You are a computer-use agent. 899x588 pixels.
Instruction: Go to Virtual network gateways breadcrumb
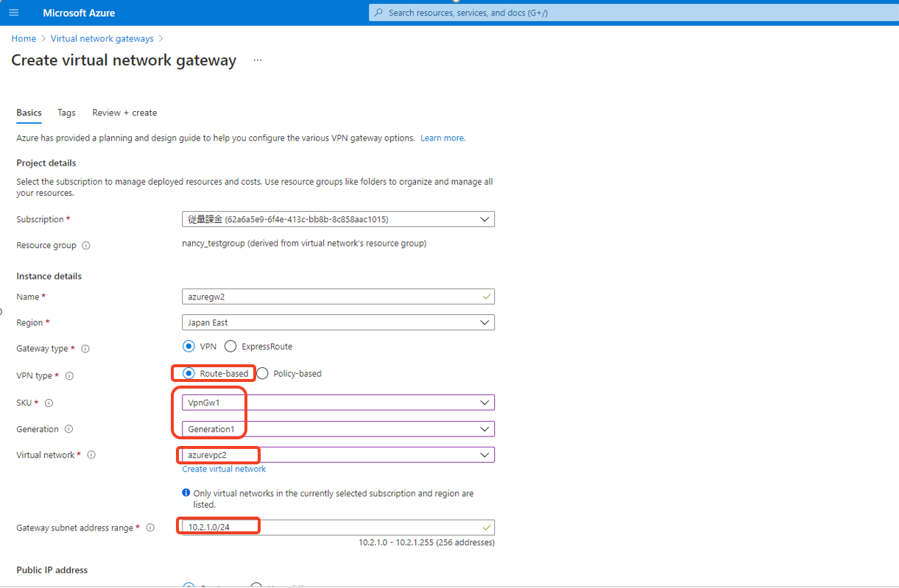tap(102, 38)
